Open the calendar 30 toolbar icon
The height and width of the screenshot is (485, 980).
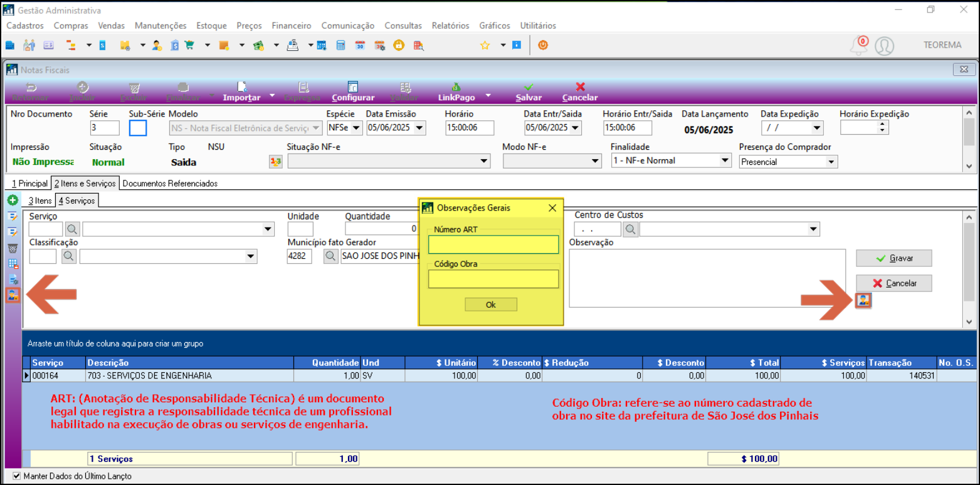pyautogui.click(x=360, y=45)
